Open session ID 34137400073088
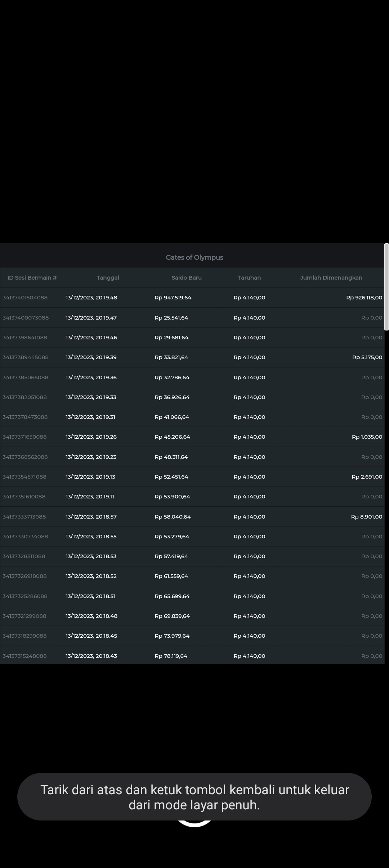 coord(26,318)
